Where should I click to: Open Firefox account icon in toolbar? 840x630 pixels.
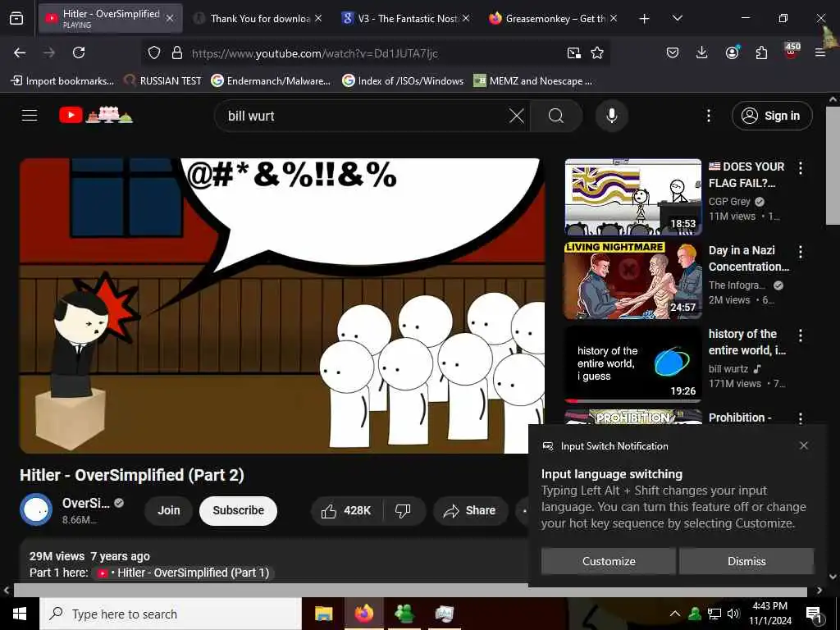point(732,52)
